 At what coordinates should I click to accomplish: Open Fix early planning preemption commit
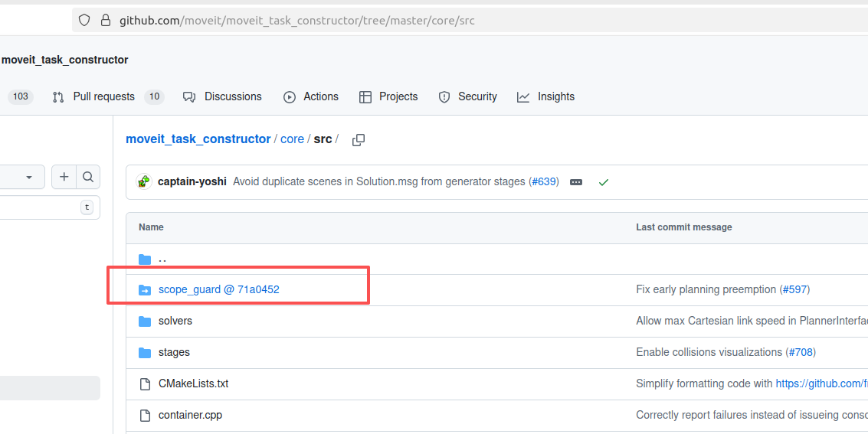pyautogui.click(x=706, y=289)
